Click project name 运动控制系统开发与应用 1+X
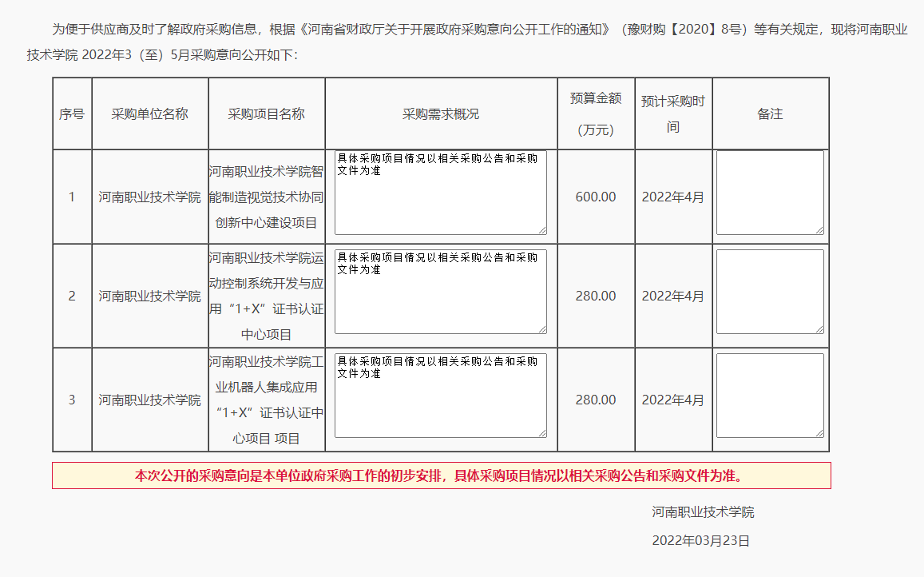Image resolution: width=924 pixels, height=577 pixels. [x=267, y=296]
